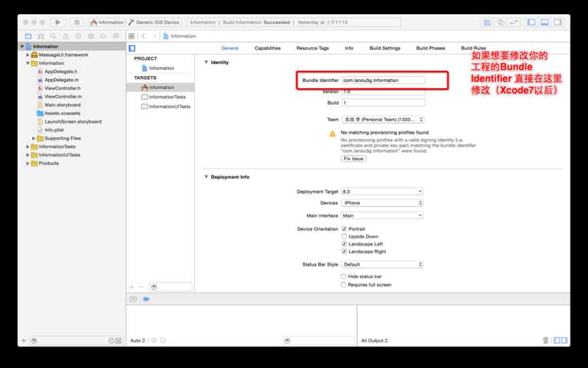Viewport: 588px width, 368px height.
Task: Uncheck the Landscape Left checkbox
Action: pos(344,244)
